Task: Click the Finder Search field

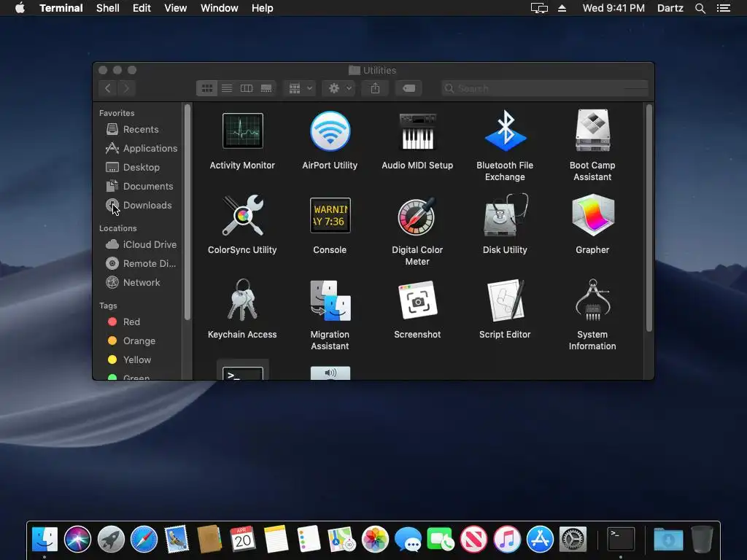Action: [x=545, y=88]
